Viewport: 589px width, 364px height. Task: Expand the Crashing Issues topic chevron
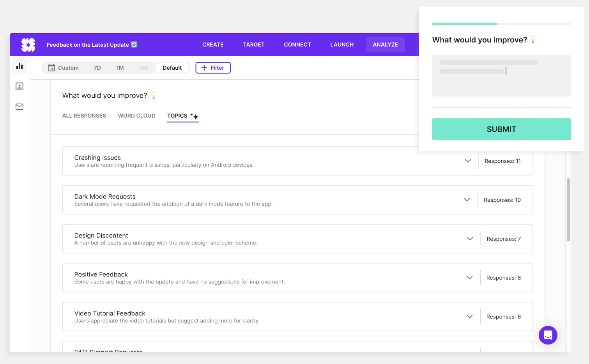pos(468,161)
